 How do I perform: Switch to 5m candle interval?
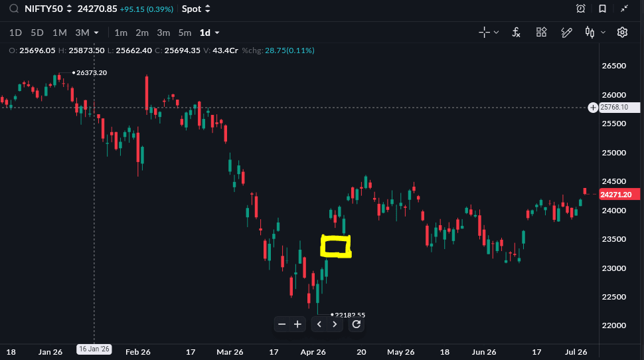(x=185, y=33)
